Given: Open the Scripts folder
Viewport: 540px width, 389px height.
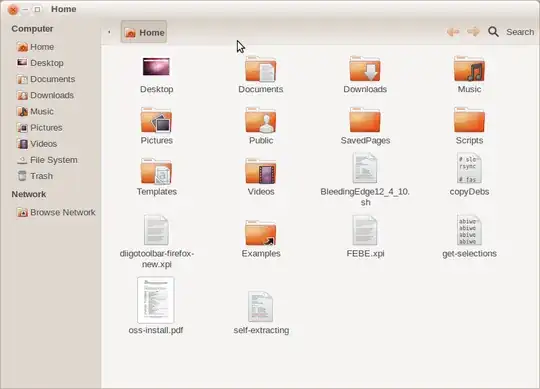Looking at the screenshot, I should 469,120.
